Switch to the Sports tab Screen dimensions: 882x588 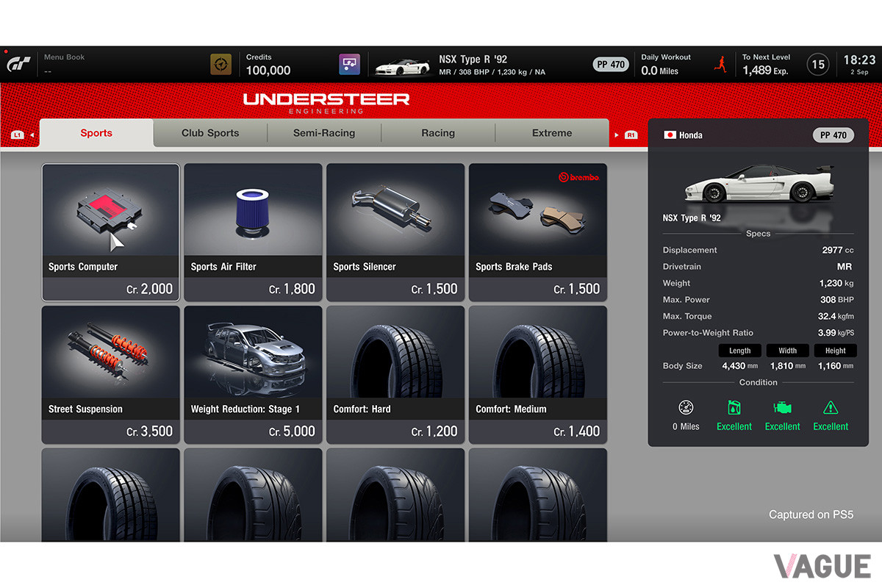pos(96,133)
